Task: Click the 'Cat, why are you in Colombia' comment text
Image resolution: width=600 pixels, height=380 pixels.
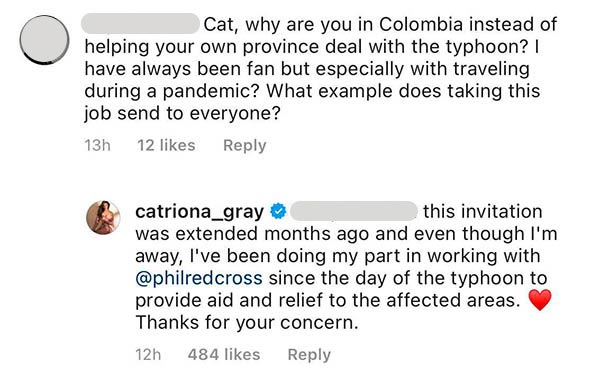Action: 333,24
